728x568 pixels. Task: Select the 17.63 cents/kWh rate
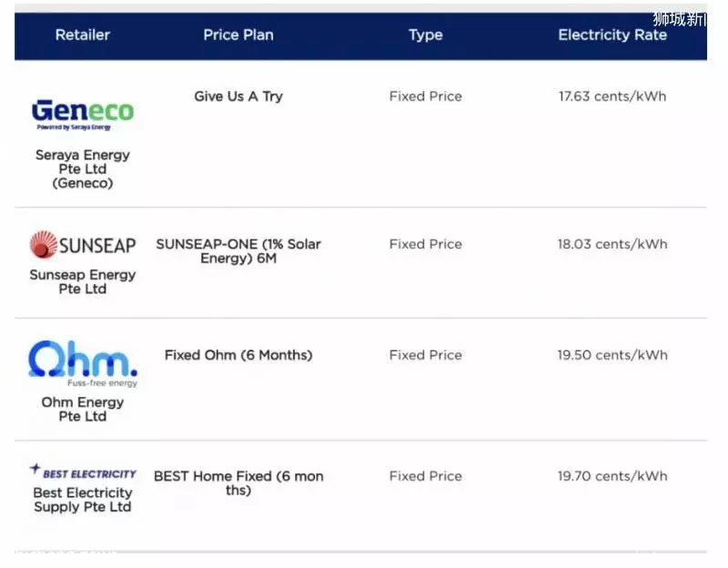coord(612,96)
